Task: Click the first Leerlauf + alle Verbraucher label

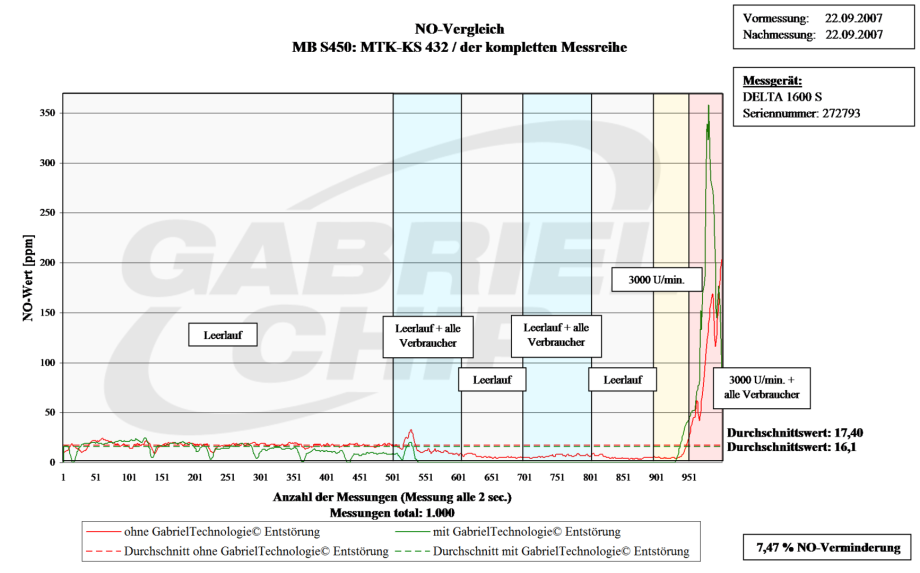Action: (x=427, y=335)
